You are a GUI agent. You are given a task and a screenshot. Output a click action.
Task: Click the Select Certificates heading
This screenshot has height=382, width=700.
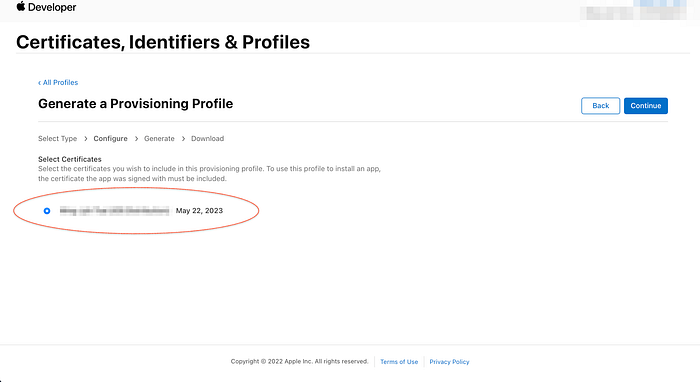70,159
